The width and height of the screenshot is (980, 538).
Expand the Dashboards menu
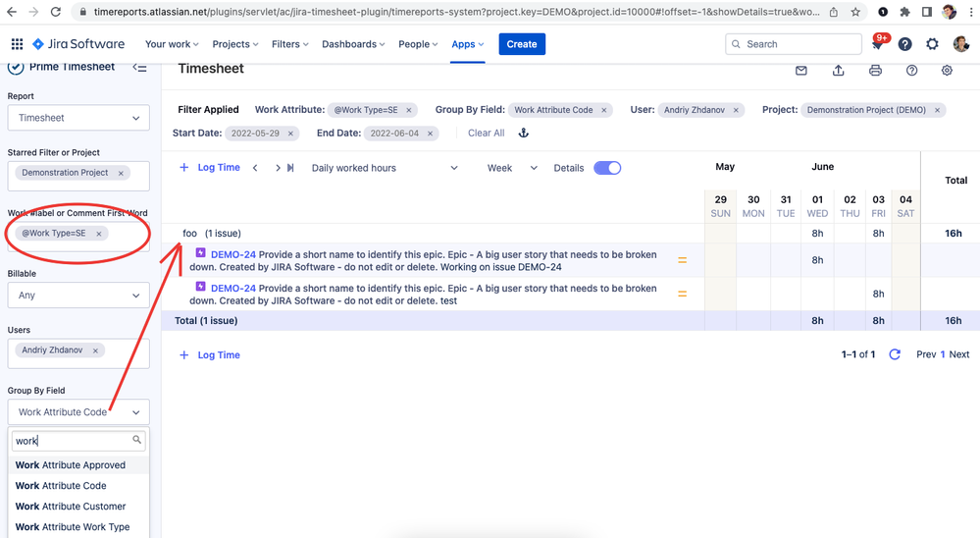tap(353, 44)
